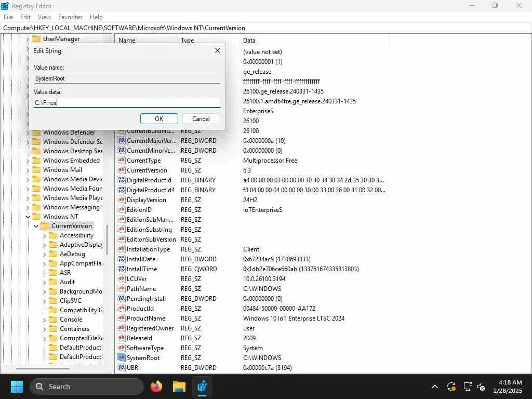Viewport: 532px width, 399px height.
Task: Open the View menu
Action: [44, 17]
